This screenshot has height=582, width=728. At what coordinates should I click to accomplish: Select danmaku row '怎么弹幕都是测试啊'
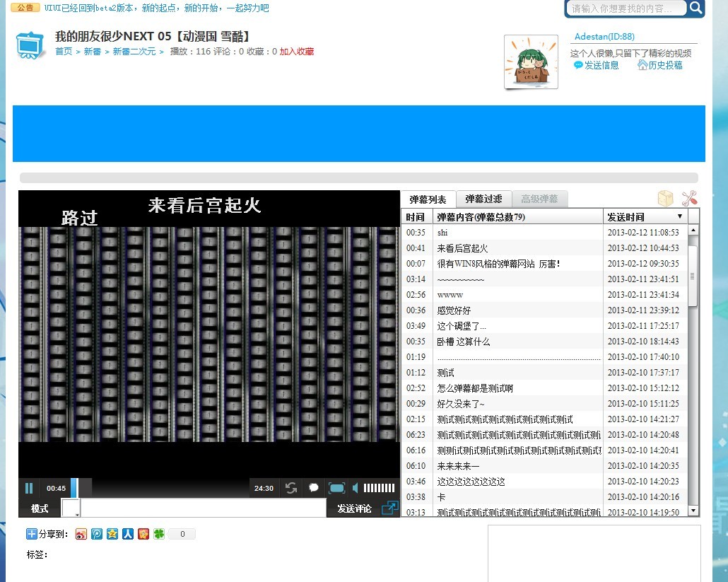click(x=545, y=388)
